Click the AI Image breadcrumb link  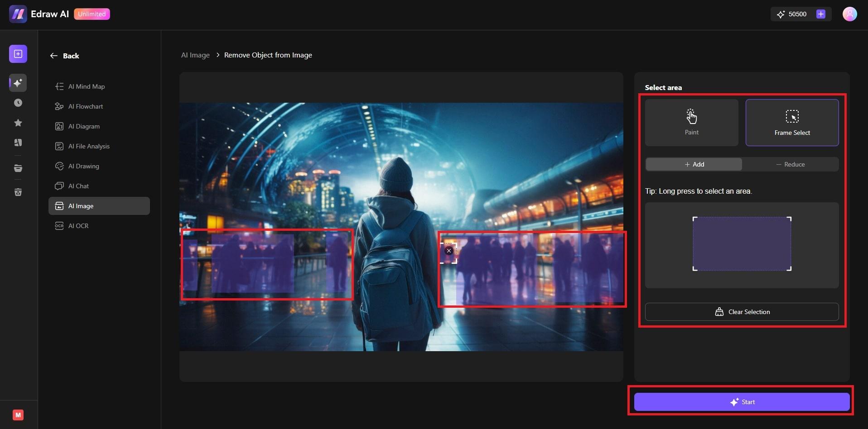point(195,55)
